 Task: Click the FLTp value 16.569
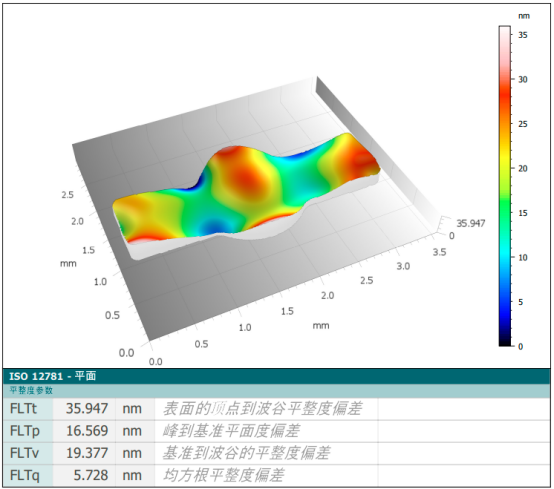pos(87,431)
